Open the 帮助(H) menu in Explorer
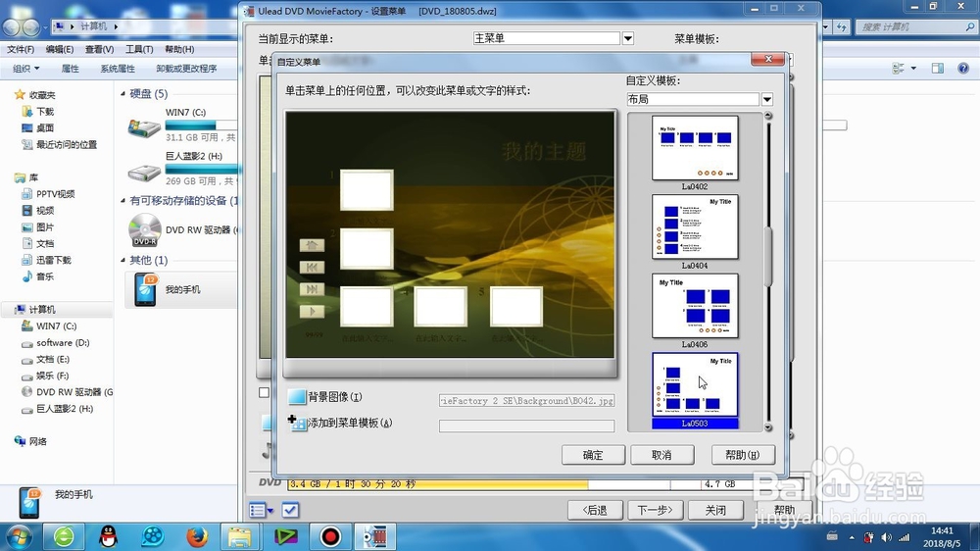 pyautogui.click(x=179, y=49)
